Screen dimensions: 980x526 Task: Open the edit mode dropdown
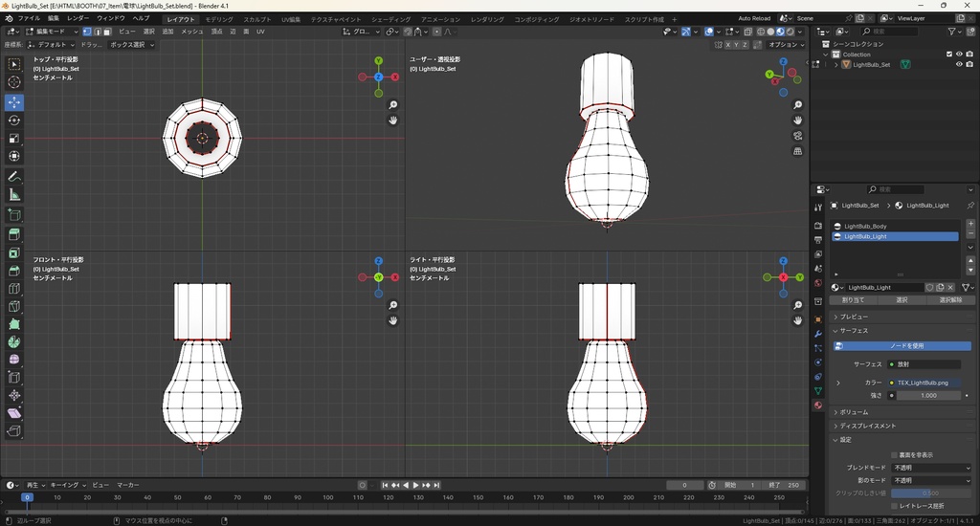click(x=52, y=32)
